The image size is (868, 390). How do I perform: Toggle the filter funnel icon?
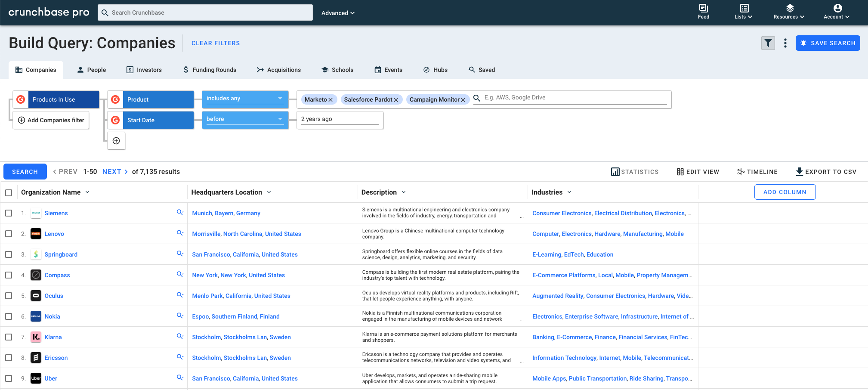click(x=768, y=43)
